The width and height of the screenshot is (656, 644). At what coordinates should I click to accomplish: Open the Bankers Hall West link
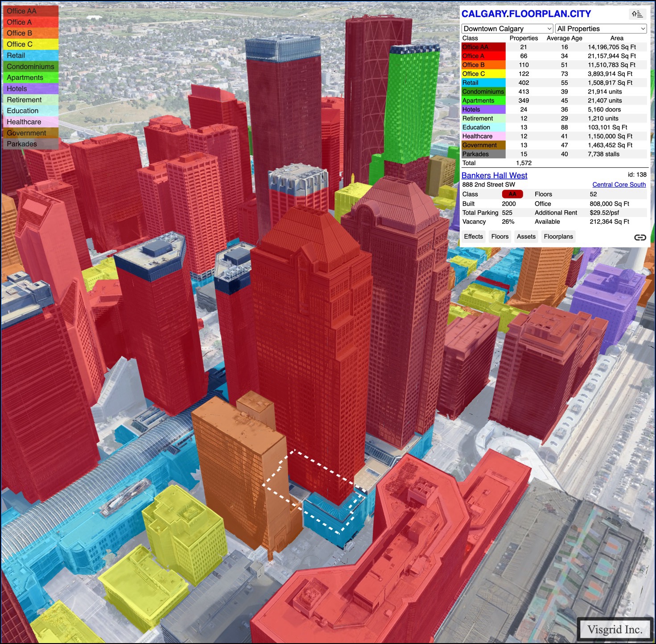(494, 176)
